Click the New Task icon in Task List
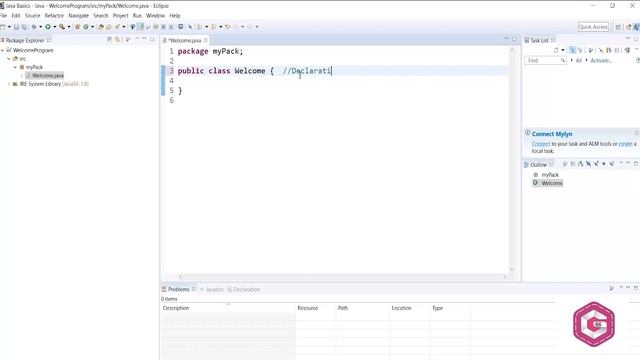 tap(556, 50)
